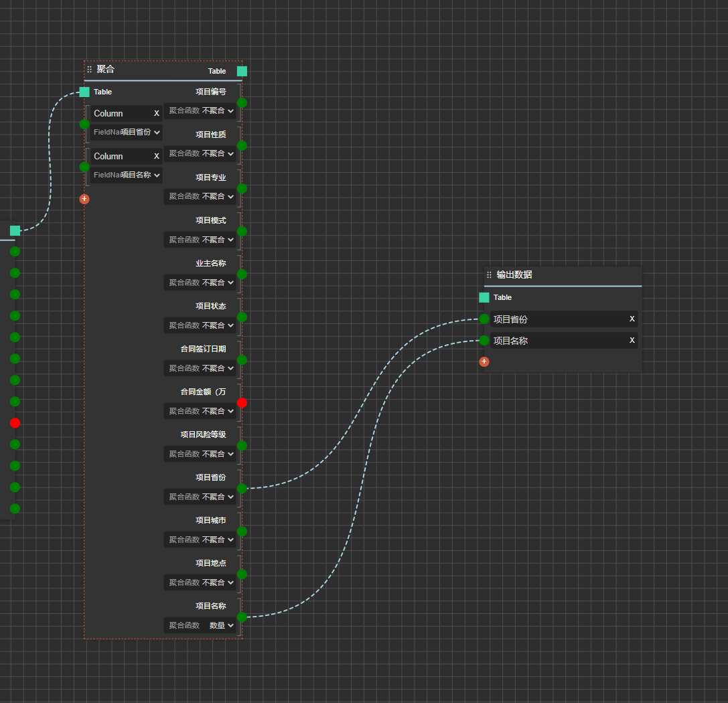Click the 聚合 node Table input square
The image size is (728, 703).
click(x=84, y=92)
